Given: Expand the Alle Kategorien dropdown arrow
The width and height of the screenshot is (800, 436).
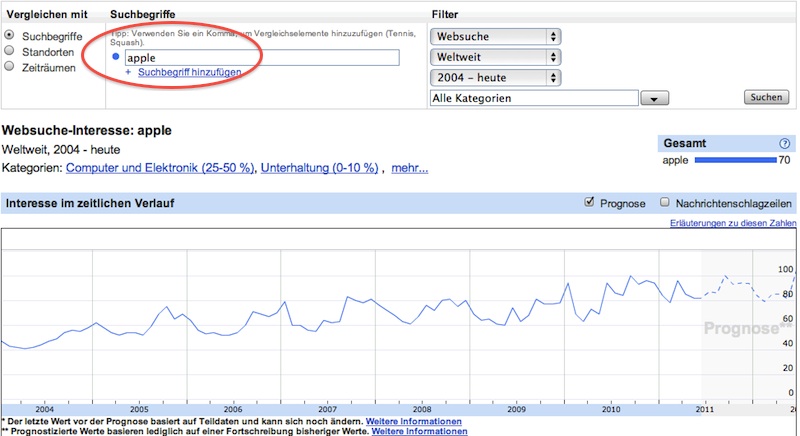Looking at the screenshot, I should click(x=653, y=99).
